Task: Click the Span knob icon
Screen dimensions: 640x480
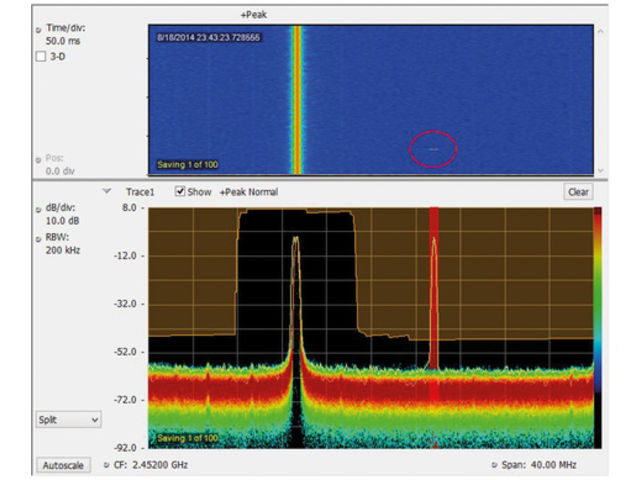Action: click(x=495, y=465)
